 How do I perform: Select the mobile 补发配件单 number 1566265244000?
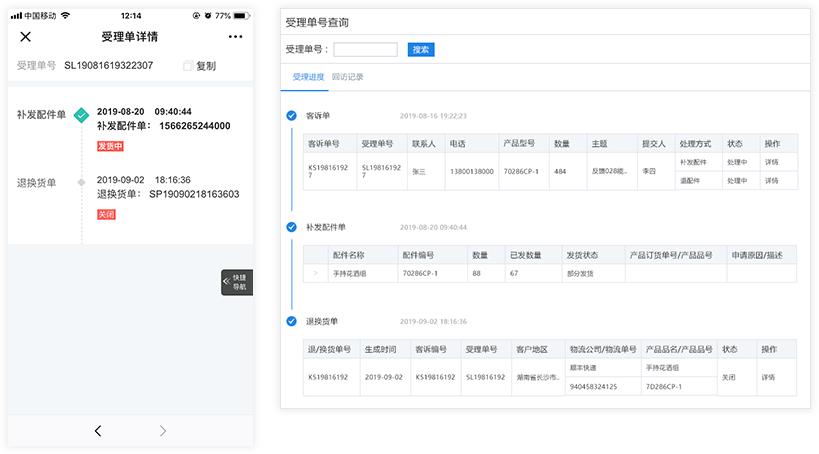pyautogui.click(x=195, y=126)
